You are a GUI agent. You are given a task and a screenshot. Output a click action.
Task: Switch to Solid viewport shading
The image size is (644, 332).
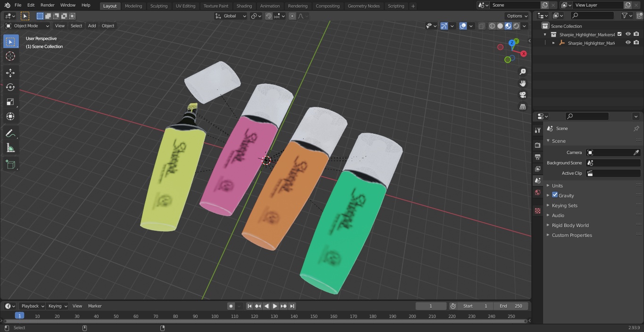tap(500, 26)
